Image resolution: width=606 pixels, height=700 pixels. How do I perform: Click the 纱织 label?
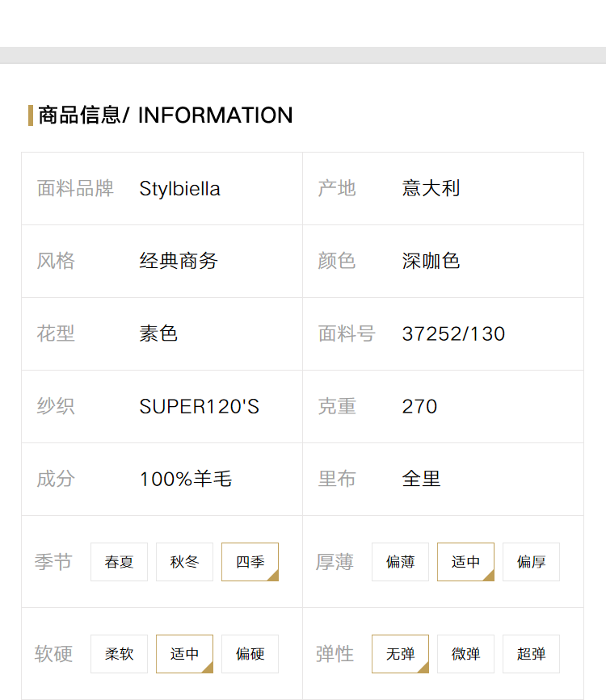point(56,406)
